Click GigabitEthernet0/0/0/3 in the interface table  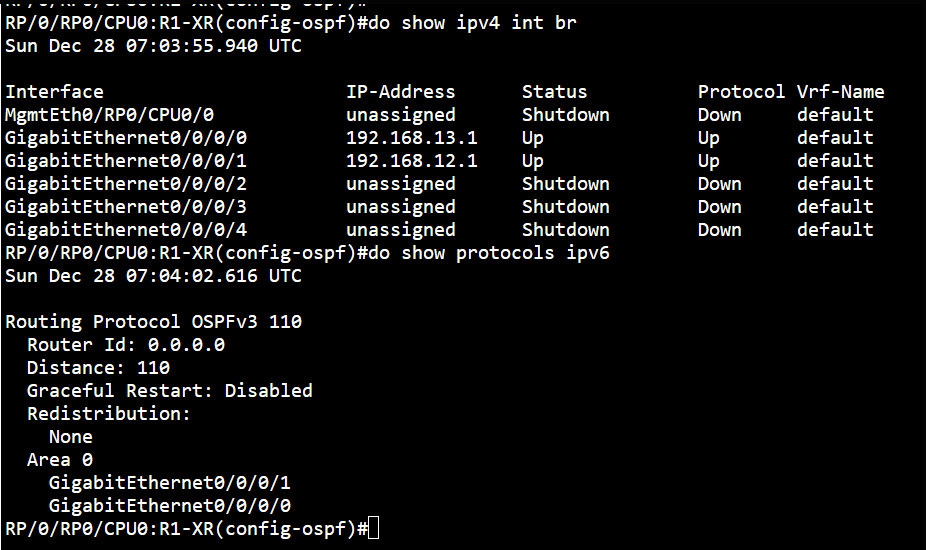(x=126, y=207)
